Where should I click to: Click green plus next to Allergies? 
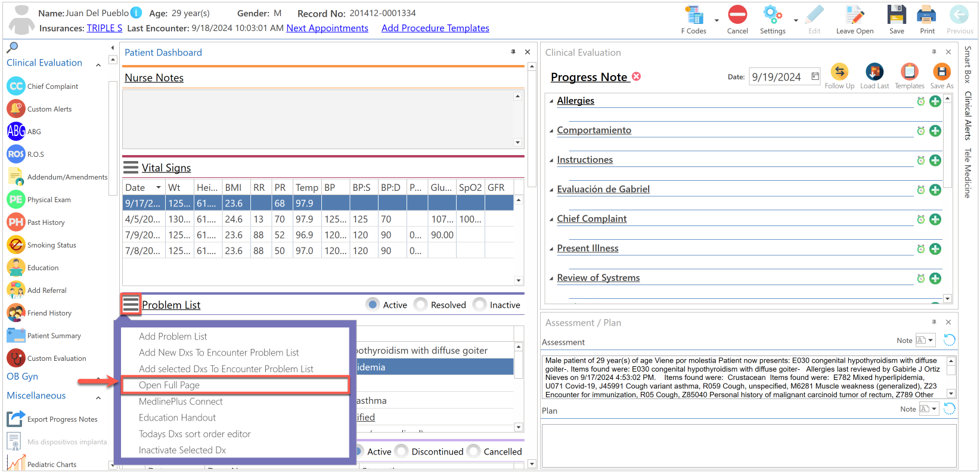pyautogui.click(x=935, y=101)
